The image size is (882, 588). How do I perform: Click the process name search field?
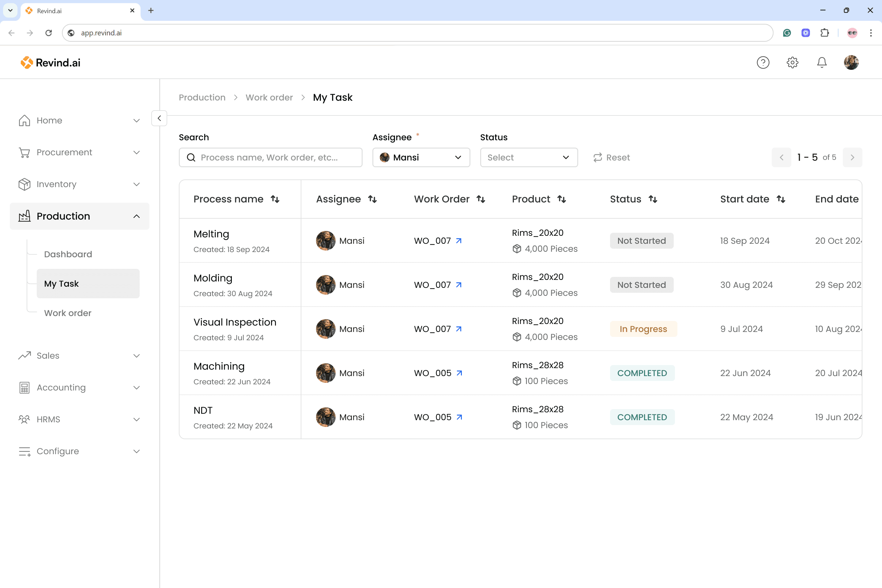click(x=270, y=157)
